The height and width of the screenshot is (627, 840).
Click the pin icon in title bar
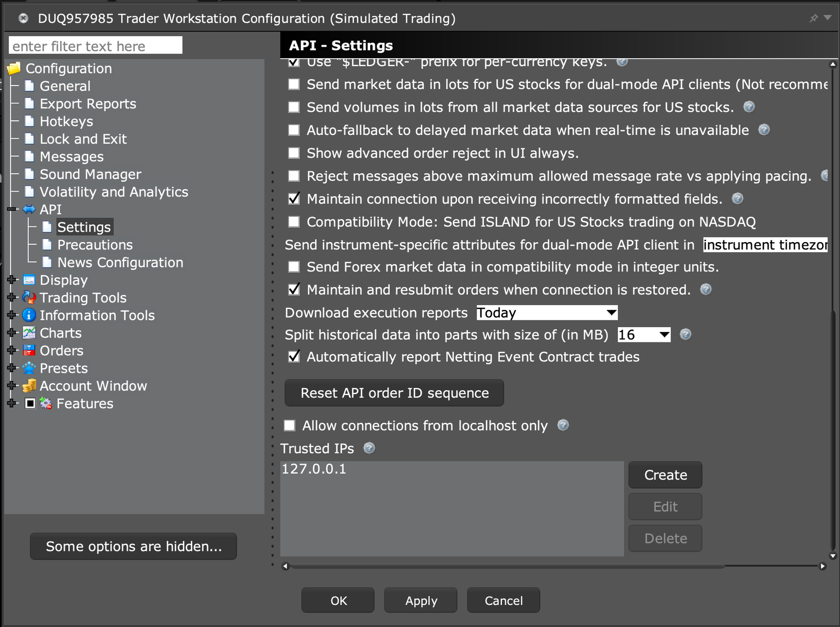point(814,18)
